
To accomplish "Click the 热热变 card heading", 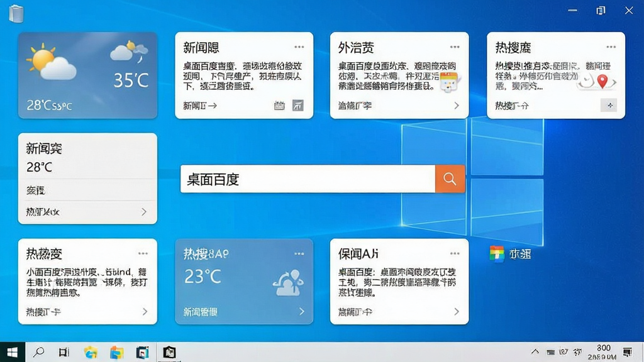I will 44,254.
